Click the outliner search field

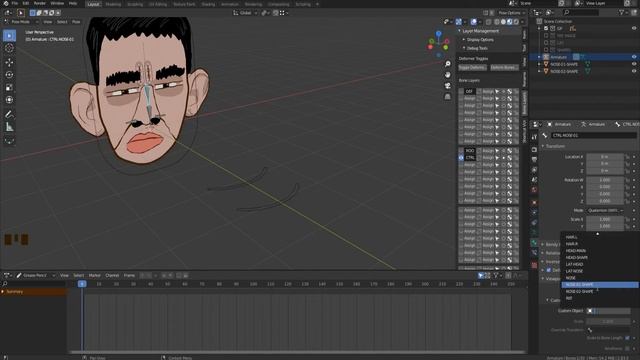(580, 13)
